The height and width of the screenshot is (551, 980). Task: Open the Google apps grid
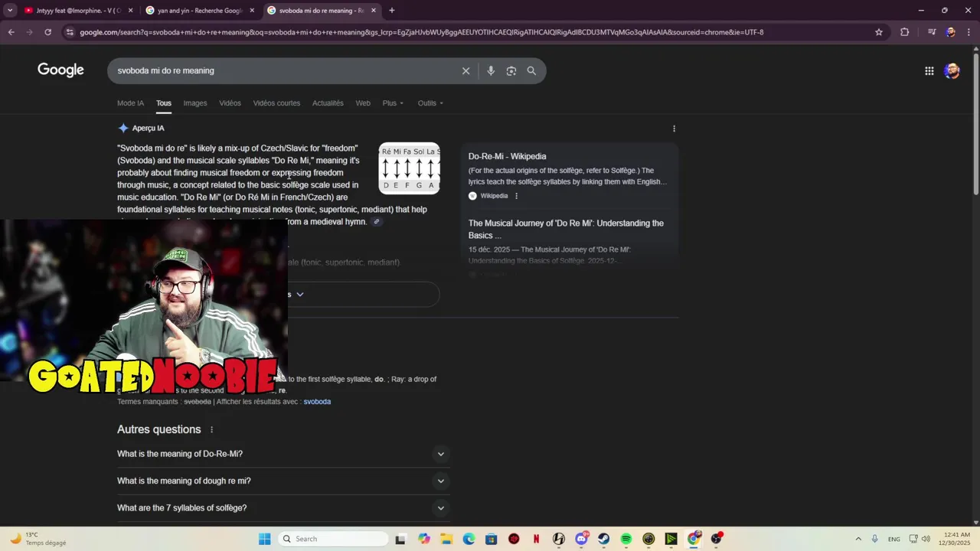929,70
